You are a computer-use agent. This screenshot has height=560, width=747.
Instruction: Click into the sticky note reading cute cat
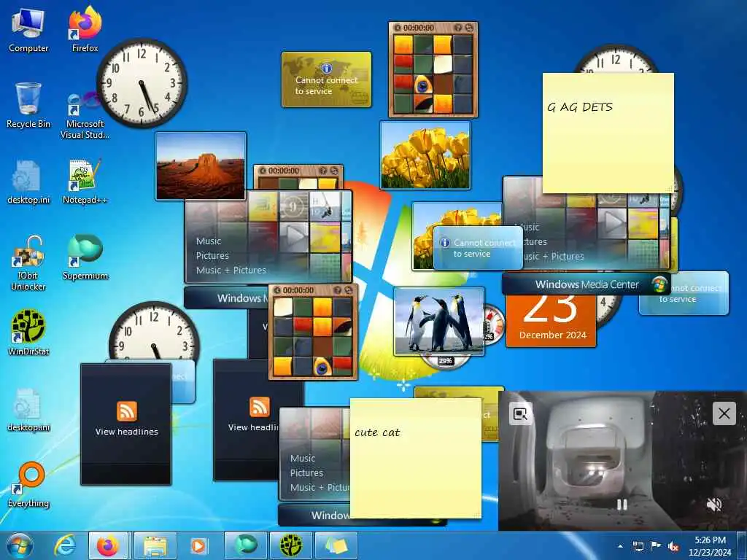point(415,458)
